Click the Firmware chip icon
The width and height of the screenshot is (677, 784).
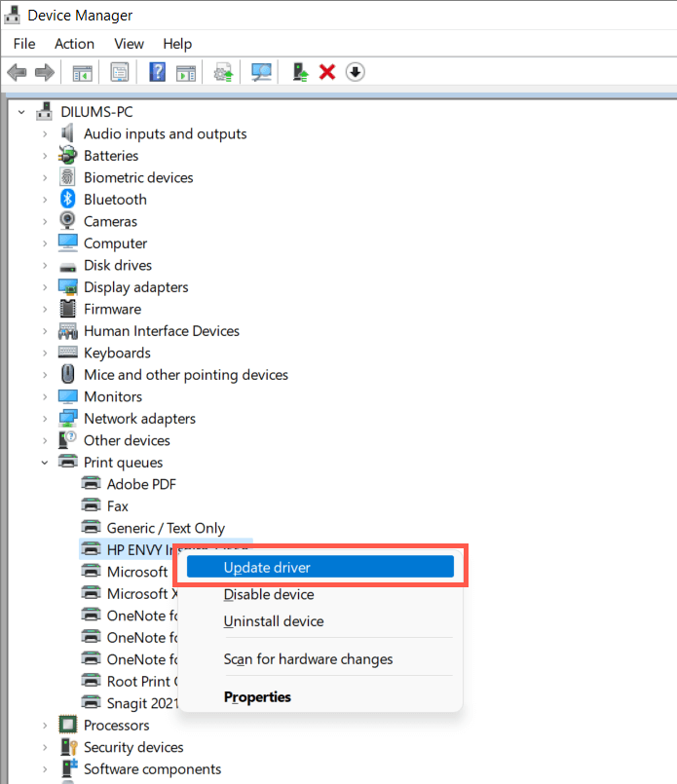coord(67,309)
